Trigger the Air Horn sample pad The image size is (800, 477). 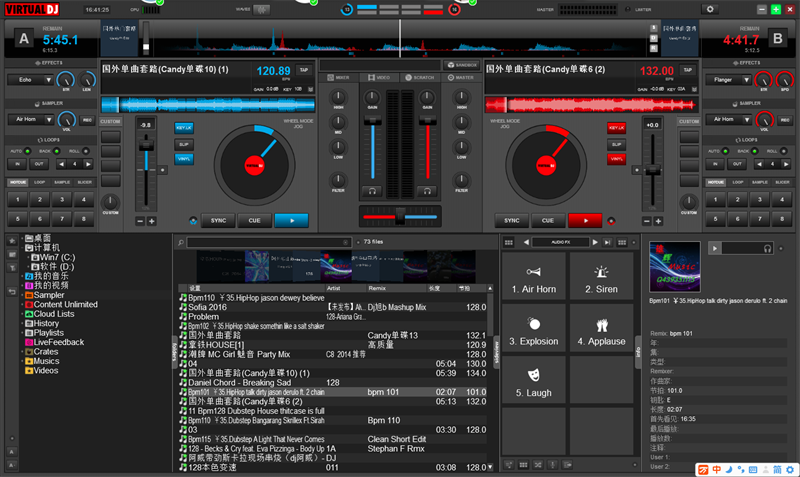click(x=534, y=276)
